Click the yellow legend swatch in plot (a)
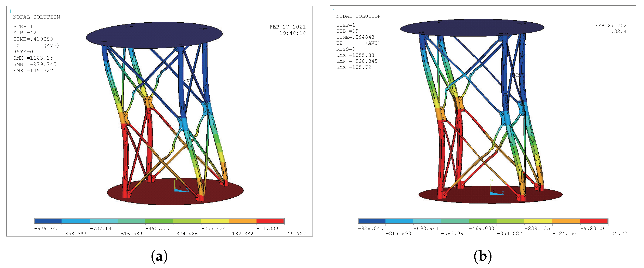This screenshot has width=644, height=268. click(x=215, y=221)
